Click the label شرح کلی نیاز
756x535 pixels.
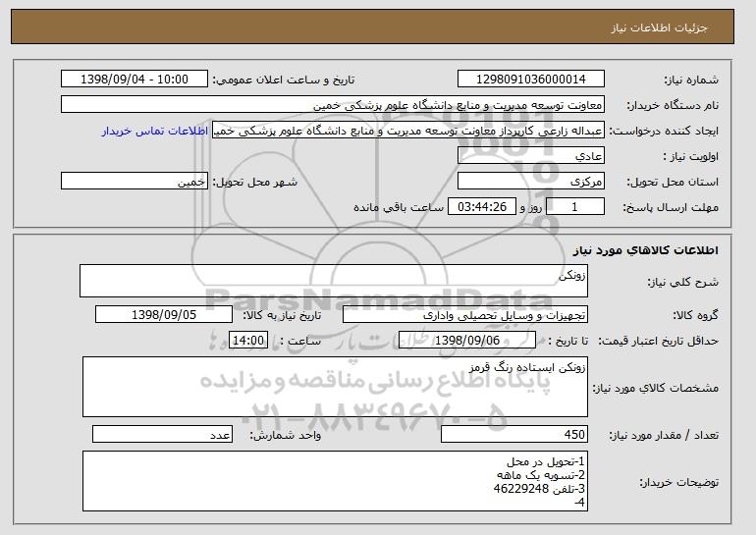click(x=682, y=282)
